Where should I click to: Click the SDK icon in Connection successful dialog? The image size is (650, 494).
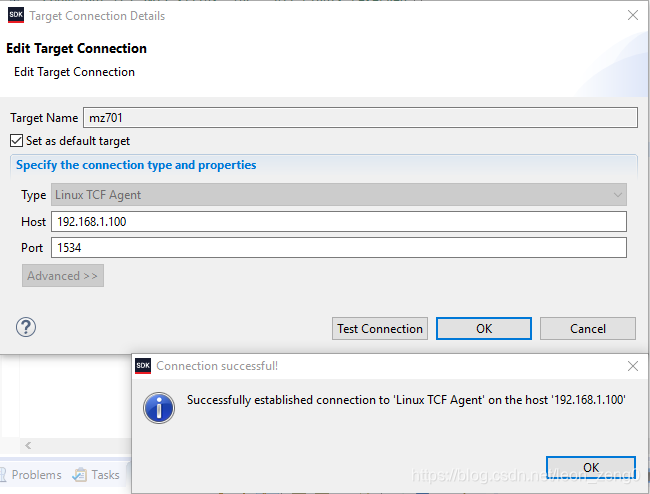pos(143,366)
